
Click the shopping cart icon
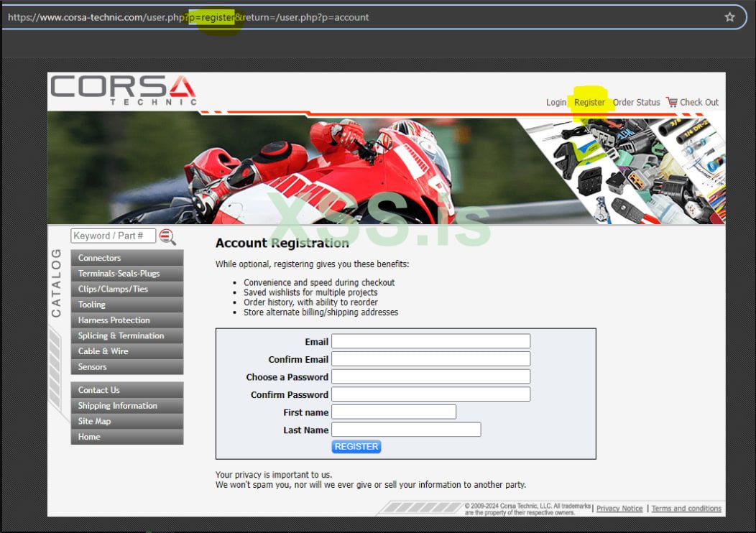672,102
